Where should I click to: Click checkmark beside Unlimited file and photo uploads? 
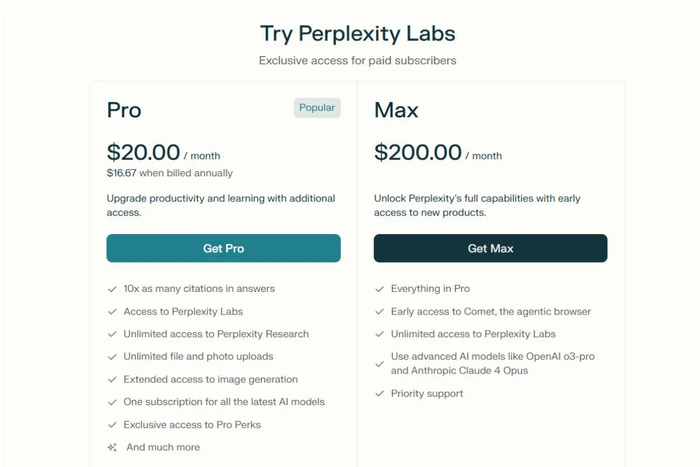(112, 357)
